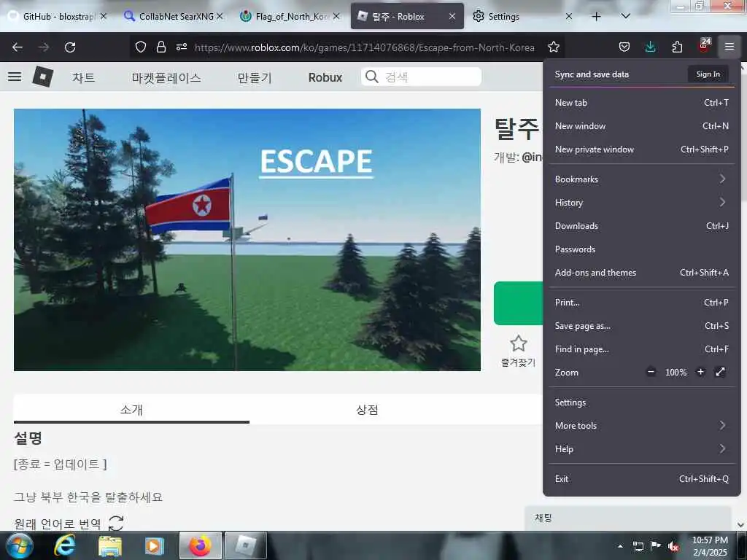The width and height of the screenshot is (747, 560).
Task: Expand the Help submenu
Action: point(641,448)
